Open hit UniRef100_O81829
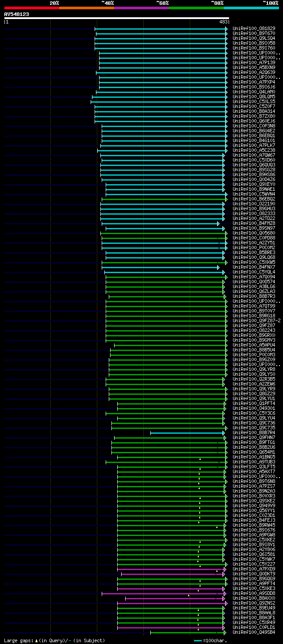The image size is (283, 644). coord(254,28)
